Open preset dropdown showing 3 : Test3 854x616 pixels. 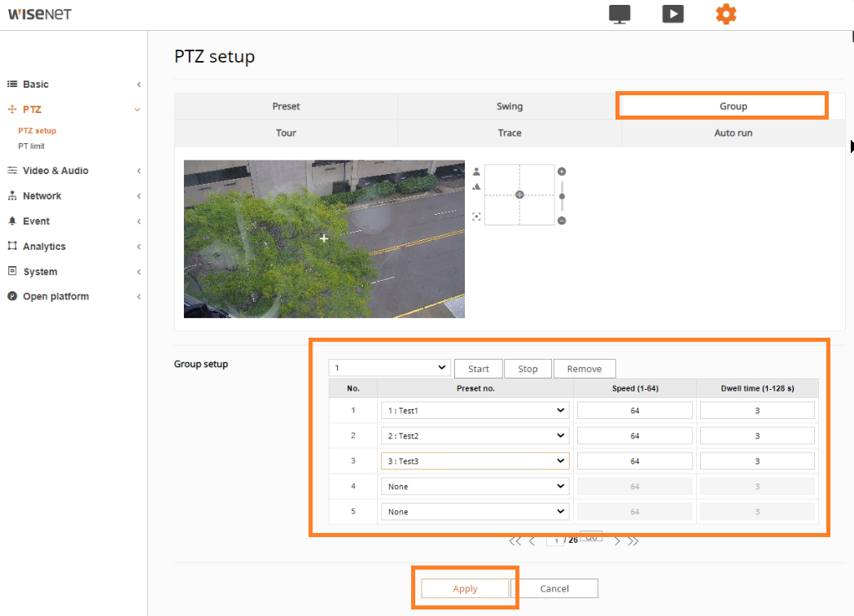click(475, 461)
